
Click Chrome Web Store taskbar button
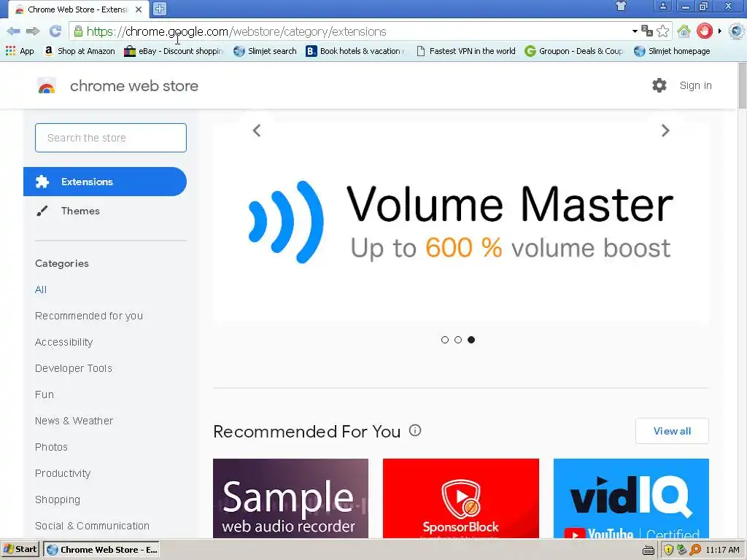click(x=101, y=550)
